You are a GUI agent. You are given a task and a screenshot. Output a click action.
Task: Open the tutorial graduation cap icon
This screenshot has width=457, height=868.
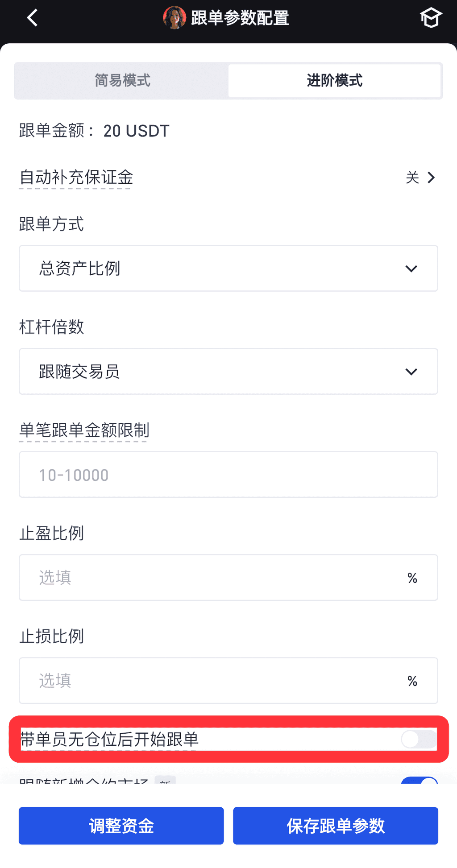tap(431, 18)
